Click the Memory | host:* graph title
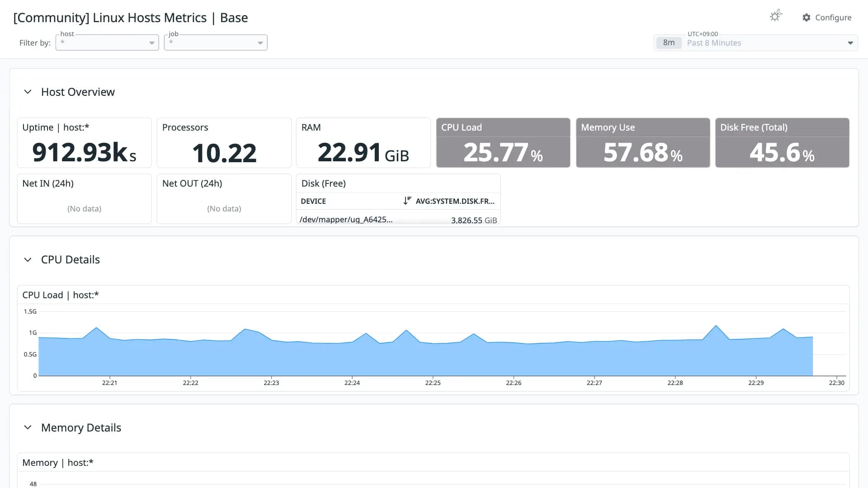The height and width of the screenshot is (488, 868). click(x=58, y=463)
